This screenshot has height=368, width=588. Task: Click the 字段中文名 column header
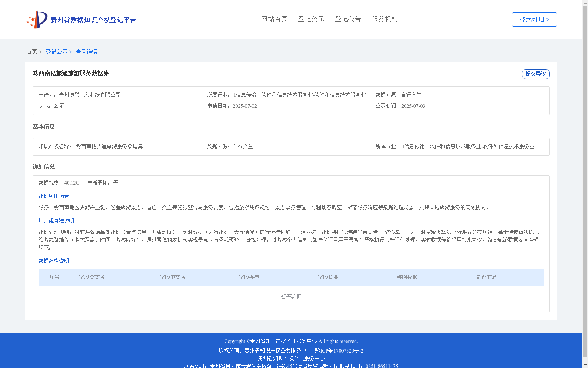[x=173, y=277]
